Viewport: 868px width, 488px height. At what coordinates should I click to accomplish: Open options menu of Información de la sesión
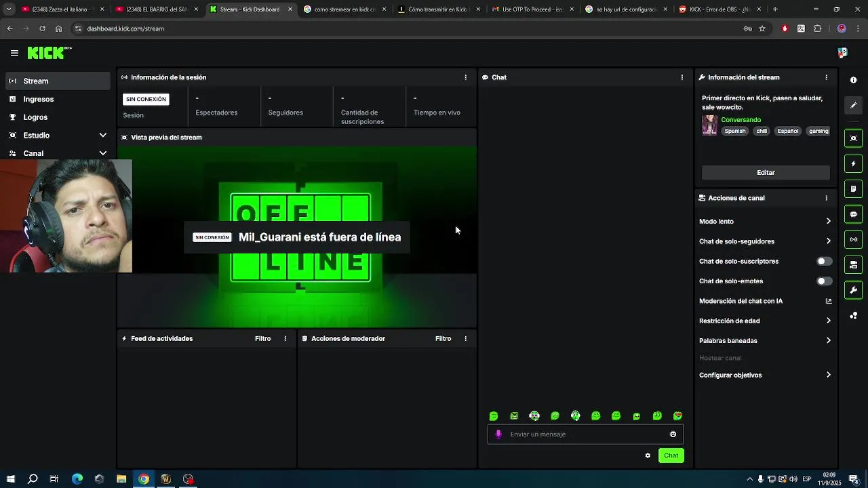[x=465, y=77]
